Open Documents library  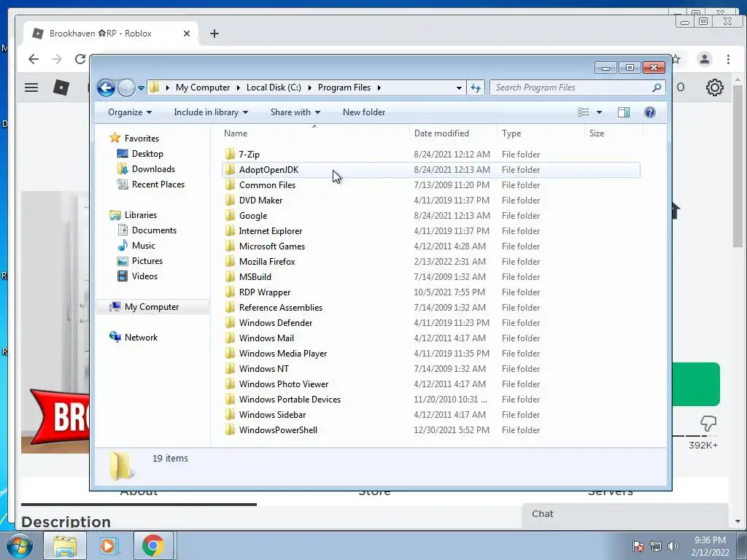(154, 230)
